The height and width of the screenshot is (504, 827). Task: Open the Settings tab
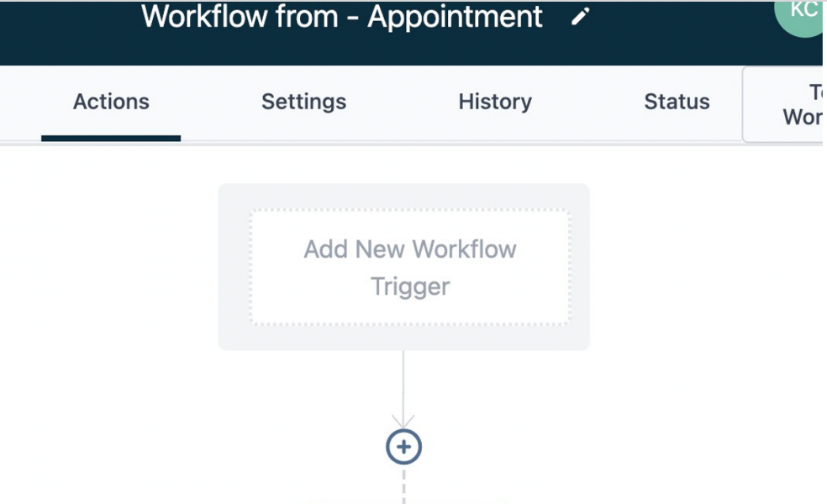click(303, 102)
